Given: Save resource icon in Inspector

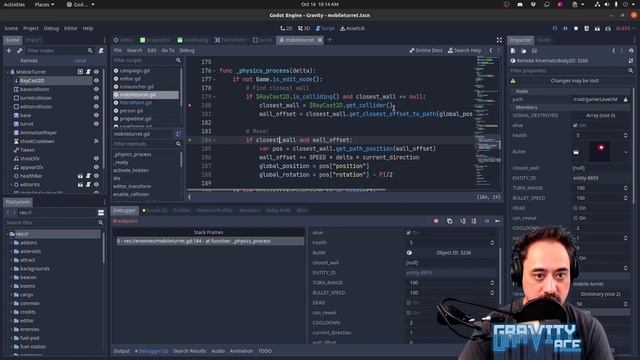Looking at the screenshot, I should click(x=534, y=51).
